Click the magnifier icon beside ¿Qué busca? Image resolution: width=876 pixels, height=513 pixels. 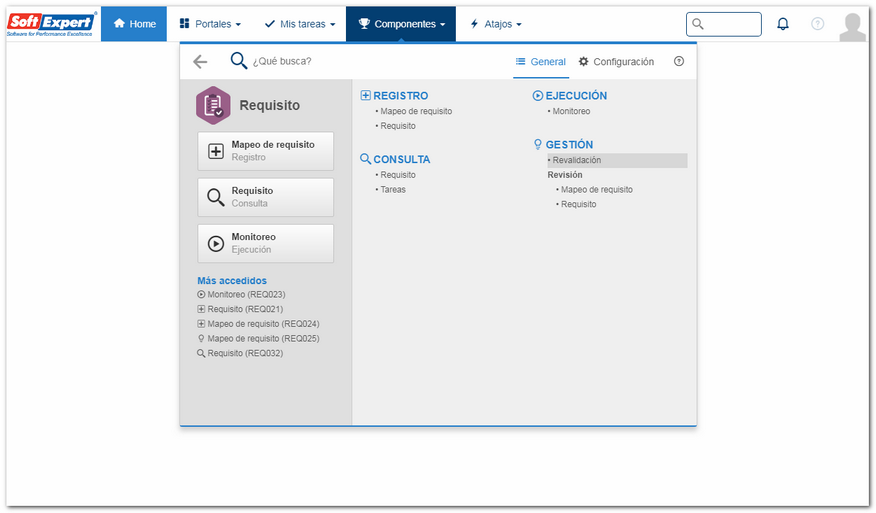coord(239,60)
